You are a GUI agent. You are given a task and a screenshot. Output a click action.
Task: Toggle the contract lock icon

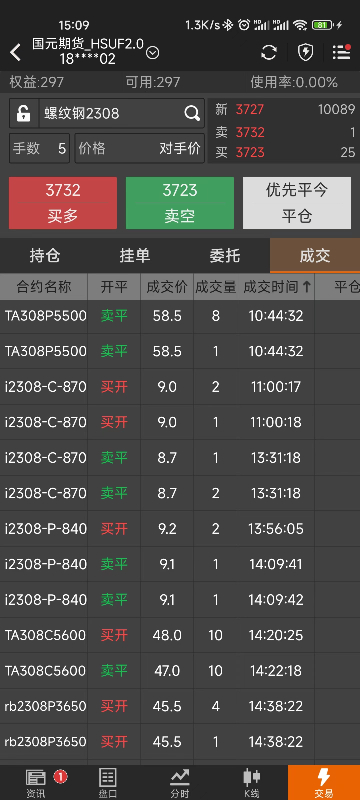pos(23,113)
